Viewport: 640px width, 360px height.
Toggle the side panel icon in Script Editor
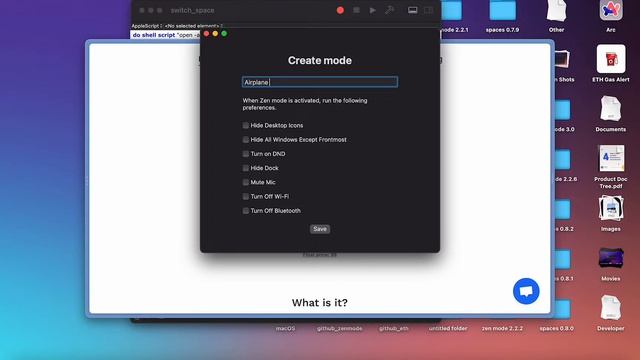pyautogui.click(x=428, y=10)
